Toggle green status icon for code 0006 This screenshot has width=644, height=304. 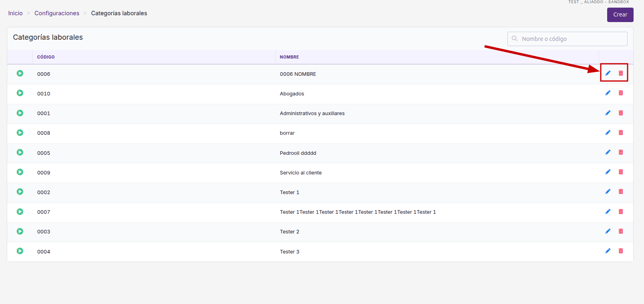20,73
